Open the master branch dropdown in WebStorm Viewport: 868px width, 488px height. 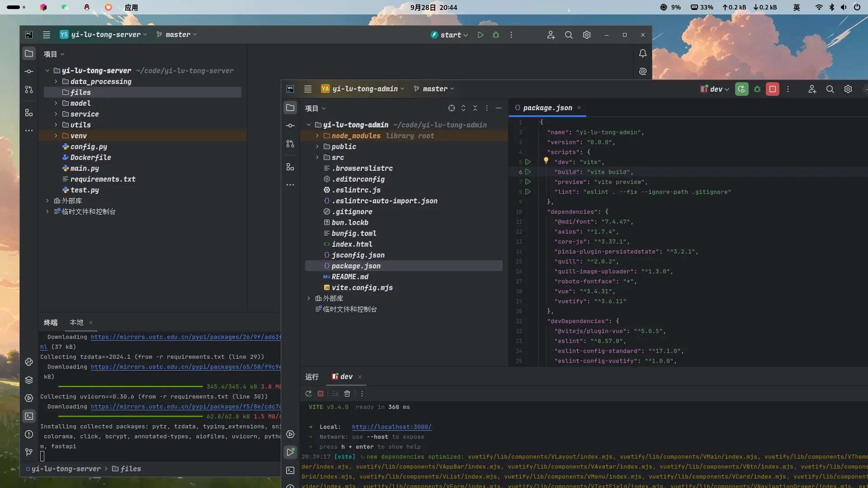pos(434,89)
